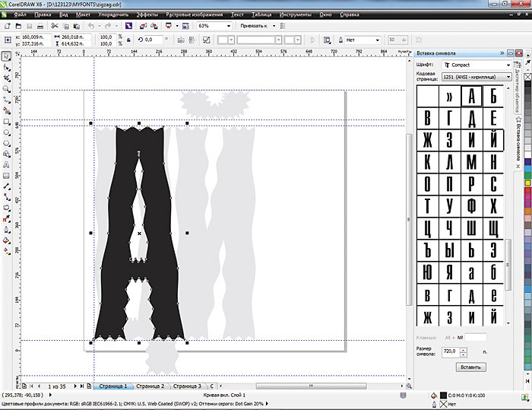Open the outline width Нет dropdown
The height and width of the screenshot is (410, 532).
pyautogui.click(x=377, y=40)
